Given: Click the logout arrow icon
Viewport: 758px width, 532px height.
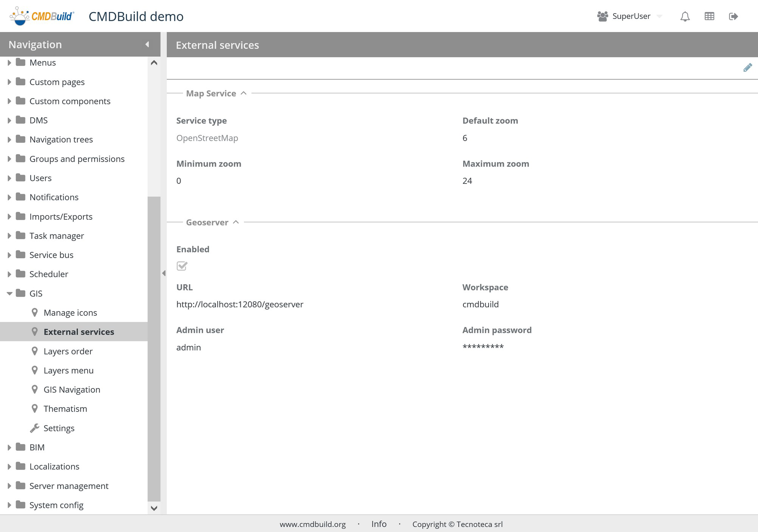Looking at the screenshot, I should click(x=733, y=16).
